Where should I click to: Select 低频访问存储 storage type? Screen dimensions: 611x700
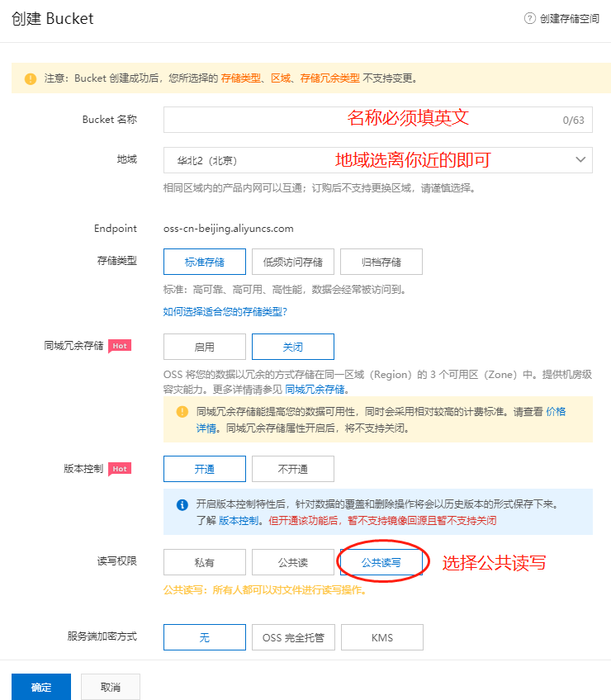tap(293, 262)
